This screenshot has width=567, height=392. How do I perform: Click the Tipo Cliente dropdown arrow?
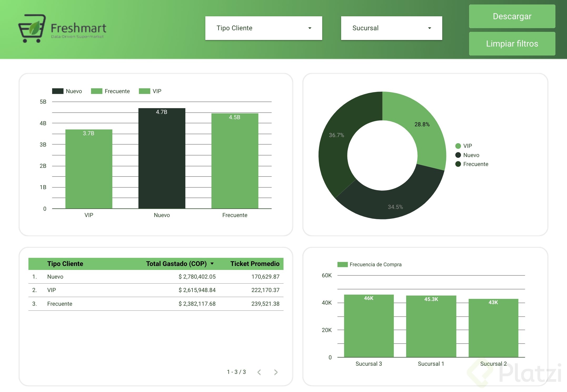point(310,28)
